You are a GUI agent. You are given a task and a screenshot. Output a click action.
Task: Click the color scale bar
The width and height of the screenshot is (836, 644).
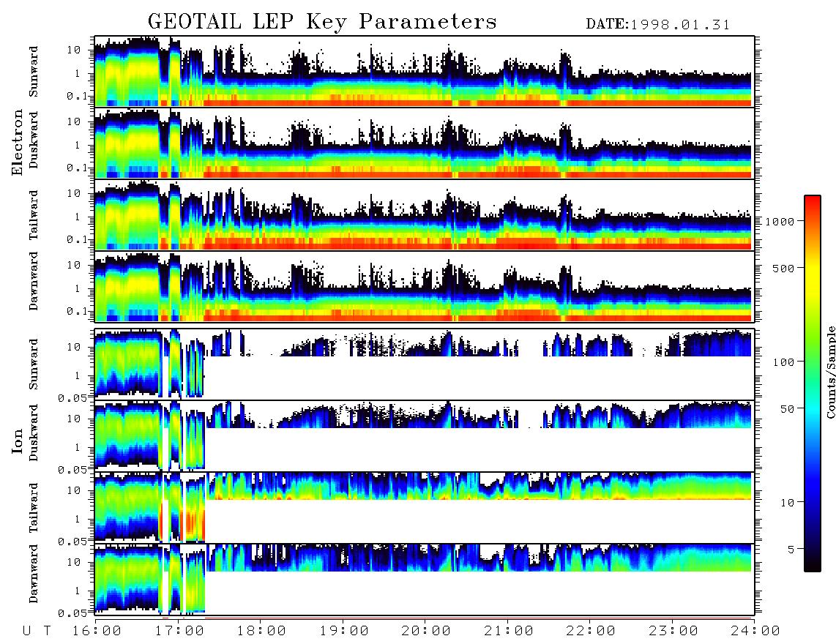813,383
